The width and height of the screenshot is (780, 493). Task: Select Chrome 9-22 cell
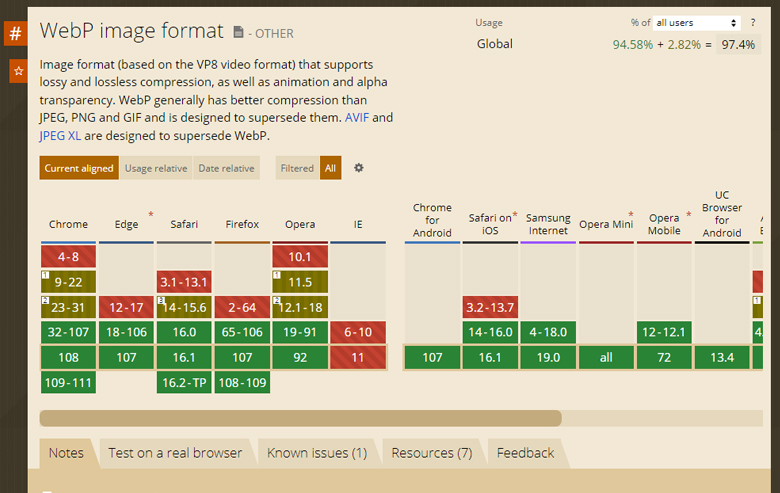click(x=68, y=282)
